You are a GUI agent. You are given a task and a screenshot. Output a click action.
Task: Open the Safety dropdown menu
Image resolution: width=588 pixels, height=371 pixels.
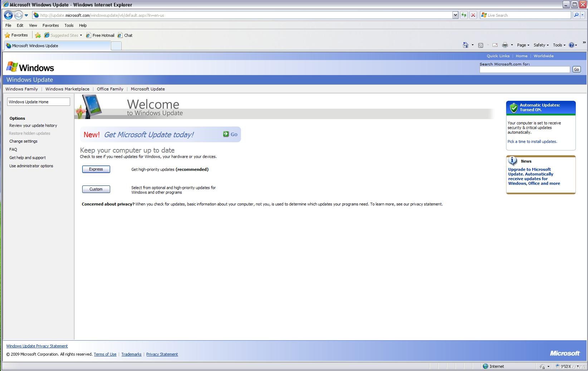[541, 45]
